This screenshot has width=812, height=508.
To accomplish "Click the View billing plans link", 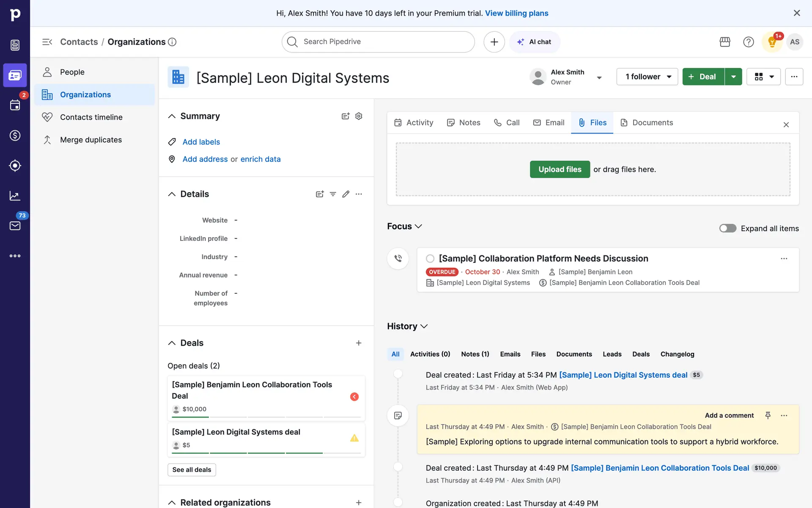I will pos(516,13).
